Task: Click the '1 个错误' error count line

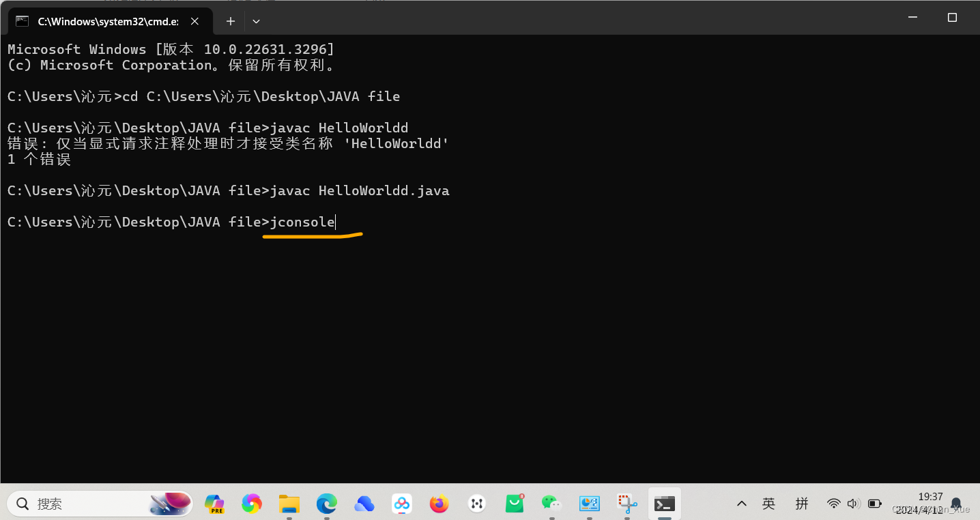Action: [x=39, y=160]
